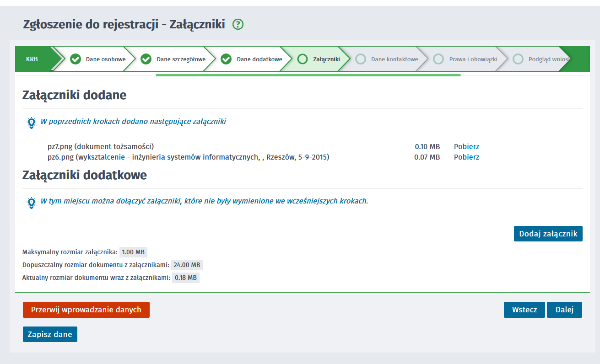Select the pz7.png (dokument tożsamości) entry
The width and height of the screenshot is (600, 364).
pyautogui.click(x=101, y=146)
